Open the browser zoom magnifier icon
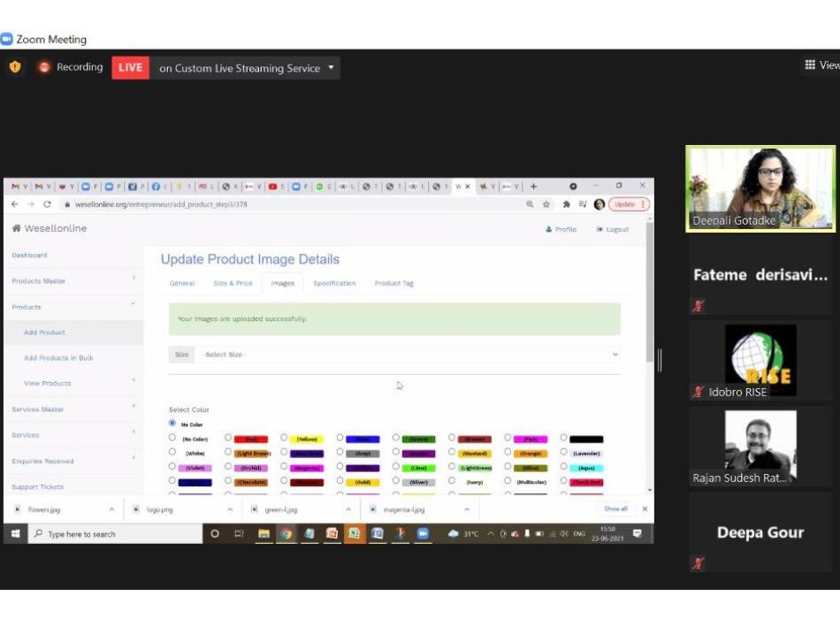Screen dimensions: 840x619 [x=530, y=204]
